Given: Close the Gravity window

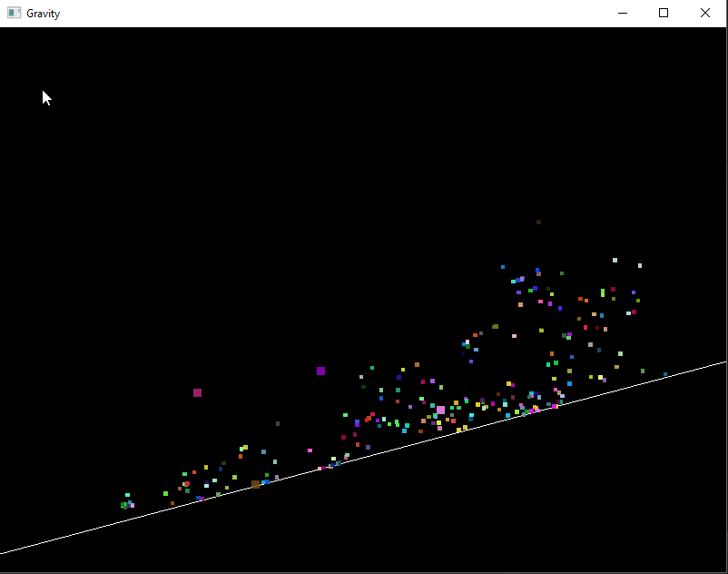Looking at the screenshot, I should click(x=705, y=13).
